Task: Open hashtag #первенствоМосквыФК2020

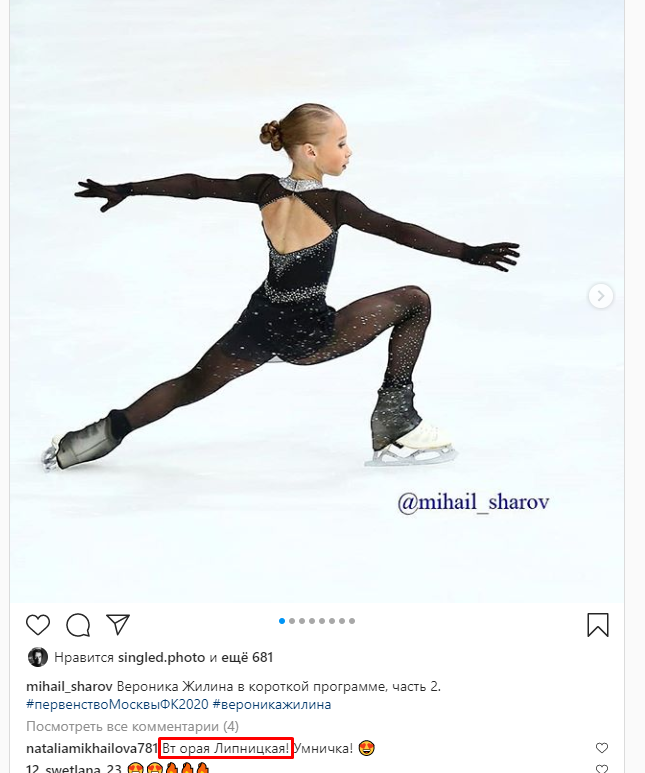Action: pyautogui.click(x=117, y=704)
